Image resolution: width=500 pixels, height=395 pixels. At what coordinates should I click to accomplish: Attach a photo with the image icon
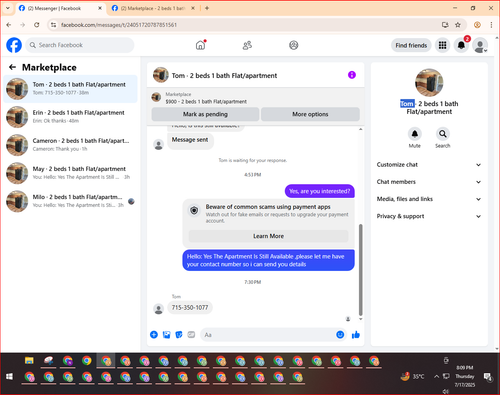coord(166,335)
